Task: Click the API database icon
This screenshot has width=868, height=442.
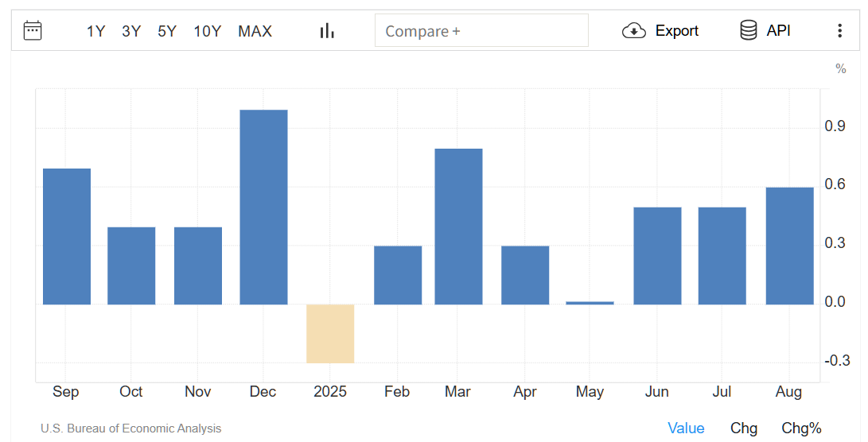Action: coord(748,31)
